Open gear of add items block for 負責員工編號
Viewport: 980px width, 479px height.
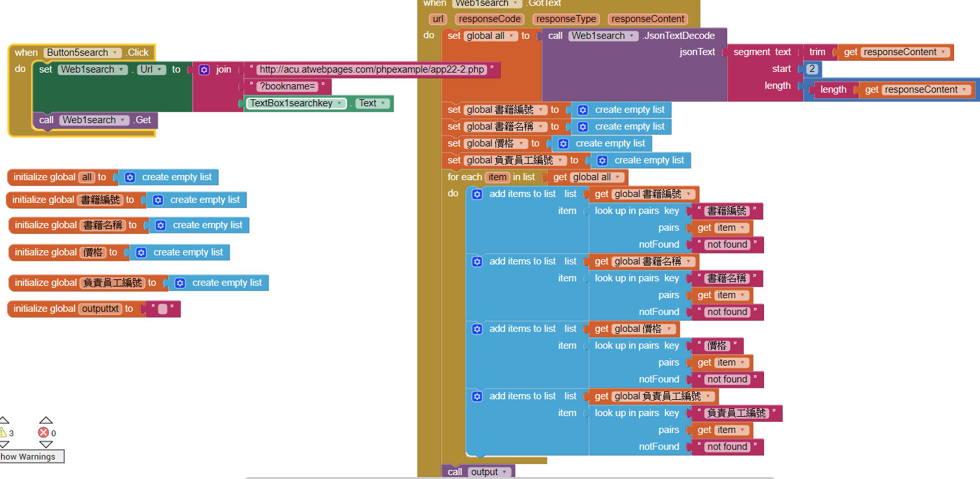tap(477, 396)
